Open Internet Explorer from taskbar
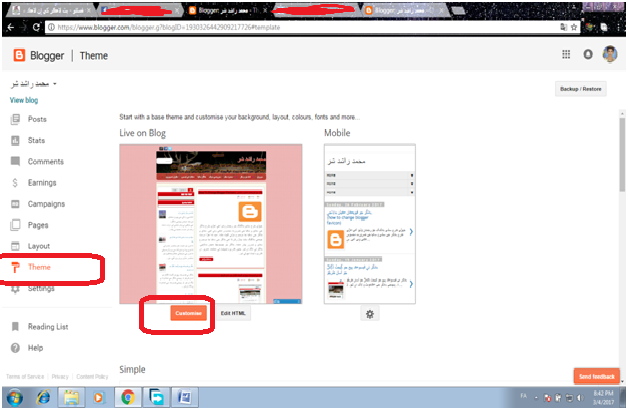The width and height of the screenshot is (628, 414). tap(43, 398)
